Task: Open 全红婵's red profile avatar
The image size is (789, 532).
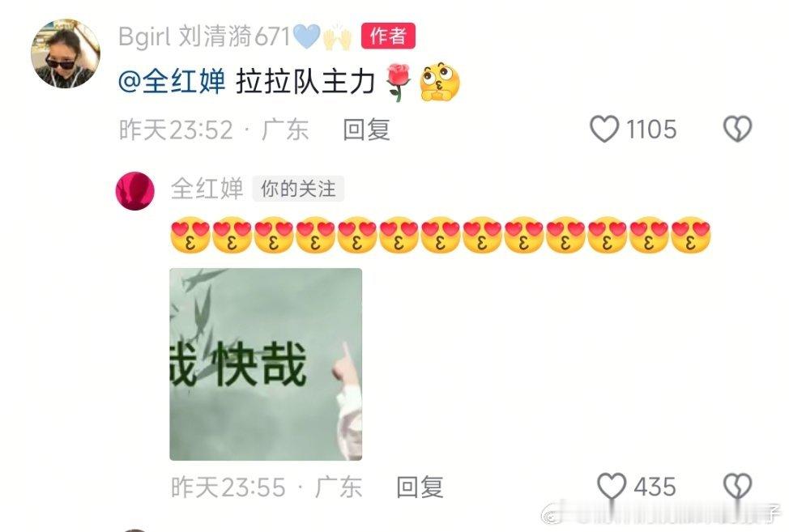Action: (x=134, y=190)
